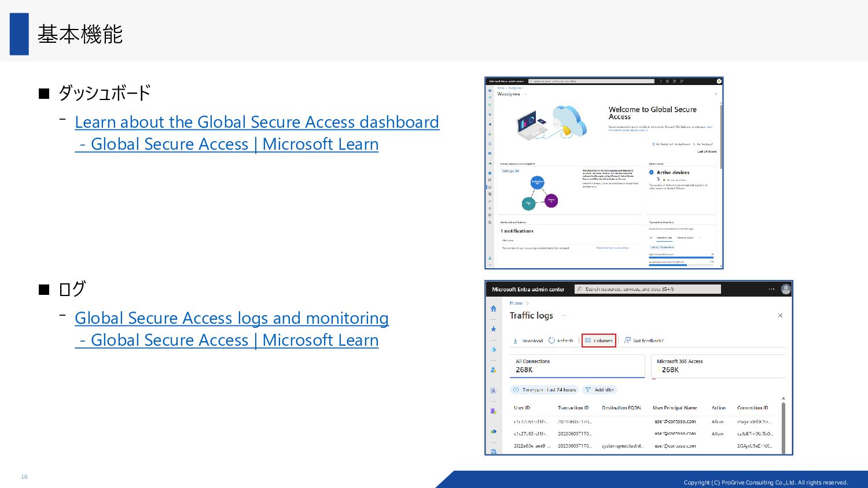The height and width of the screenshot is (488, 868).
Task: Click the user avatar in Traffic logs header
Action: tap(786, 289)
